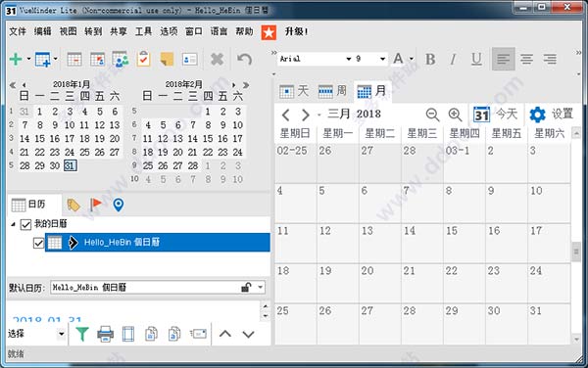
Task: Go to next month with right chevron
Action: click(x=305, y=115)
